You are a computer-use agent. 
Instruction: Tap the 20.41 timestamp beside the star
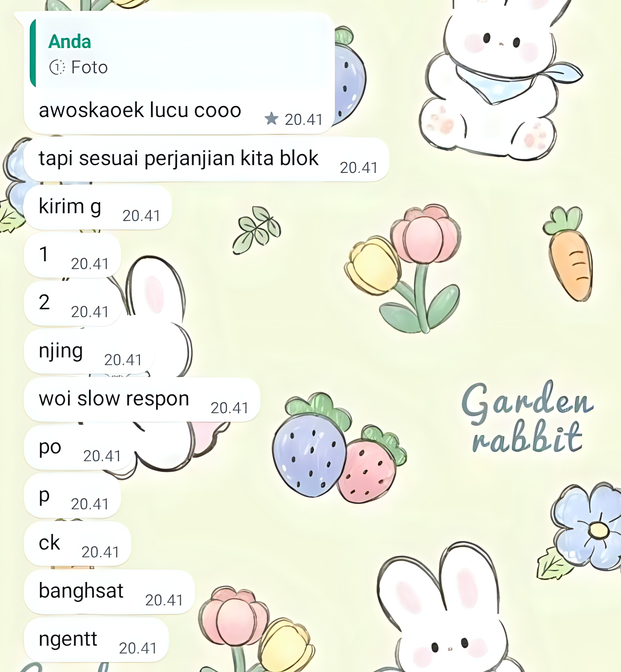pos(304,120)
